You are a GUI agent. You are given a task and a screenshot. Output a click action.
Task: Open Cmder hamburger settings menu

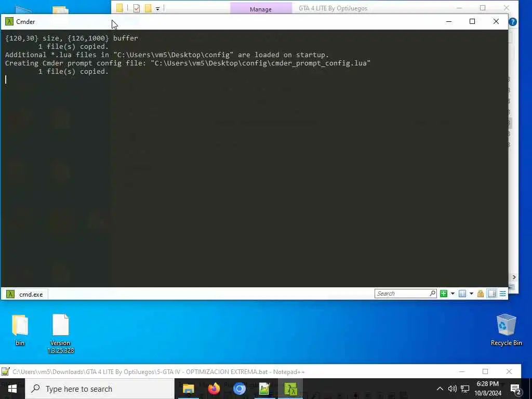(503, 294)
